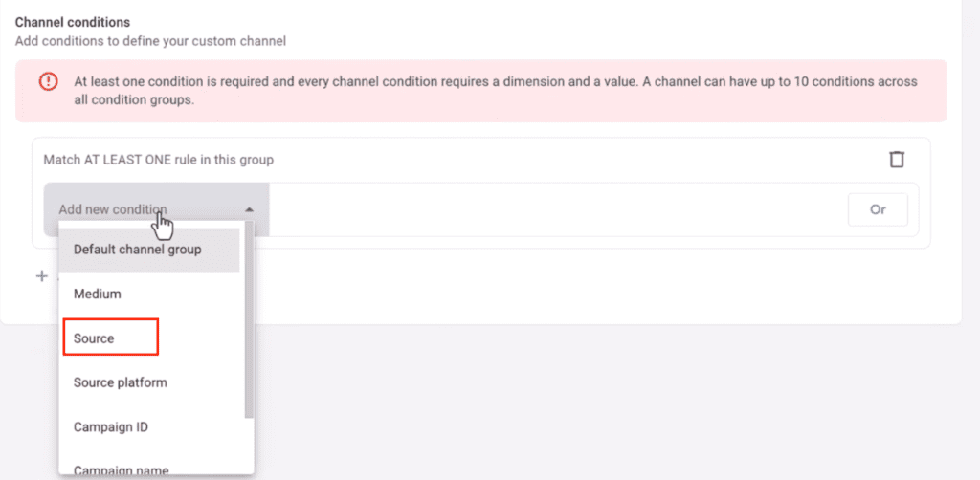980x480 pixels.
Task: Click empty value area of condition row
Action: click(555, 209)
